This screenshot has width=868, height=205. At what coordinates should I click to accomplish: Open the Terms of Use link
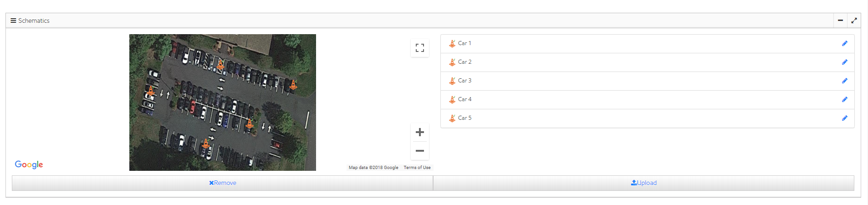(x=417, y=168)
